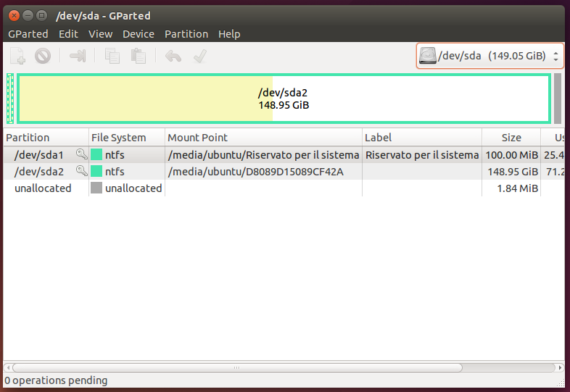Image resolution: width=570 pixels, height=392 pixels.
Task: Minimize the GParted window
Action: click(28, 15)
